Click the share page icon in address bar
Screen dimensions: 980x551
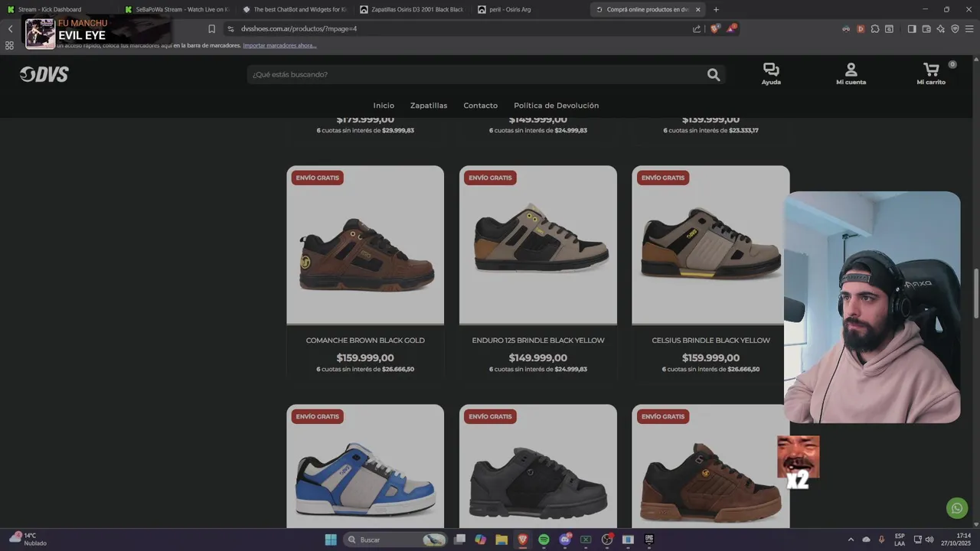pyautogui.click(x=697, y=29)
